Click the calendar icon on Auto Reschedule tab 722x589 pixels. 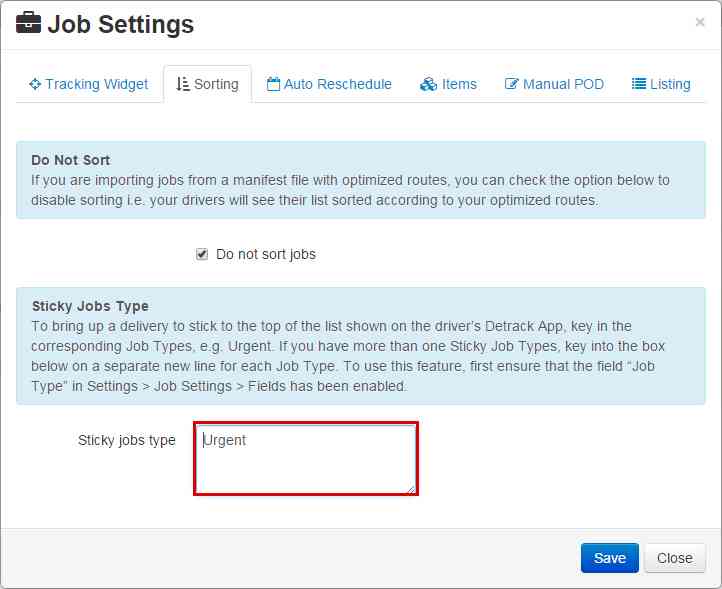(273, 85)
